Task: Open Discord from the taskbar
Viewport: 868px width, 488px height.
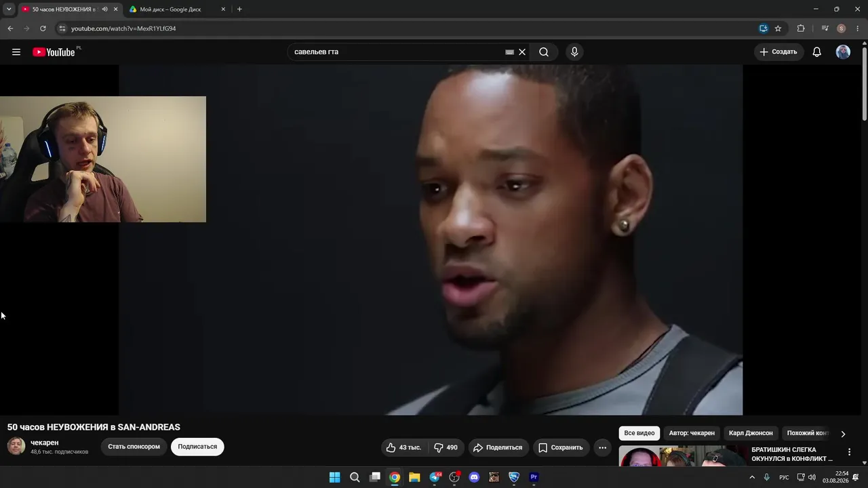Action: click(x=474, y=477)
